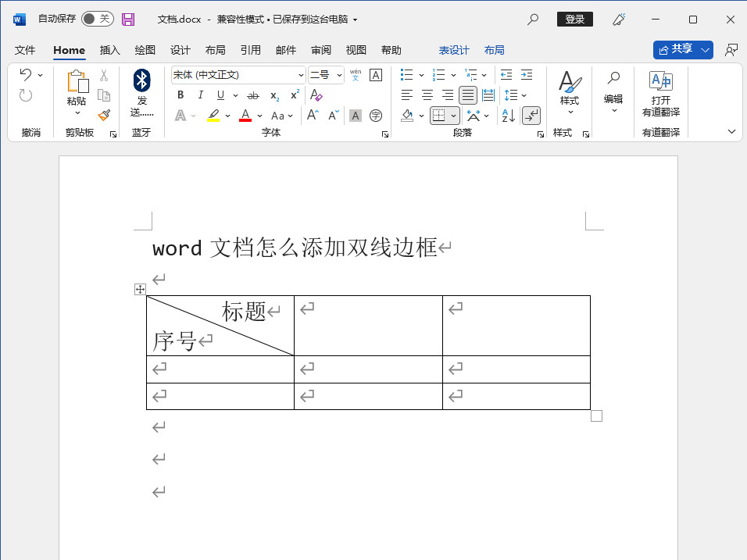Open the bullet list dropdown arrow
This screenshot has width=747, height=560.
coord(421,75)
